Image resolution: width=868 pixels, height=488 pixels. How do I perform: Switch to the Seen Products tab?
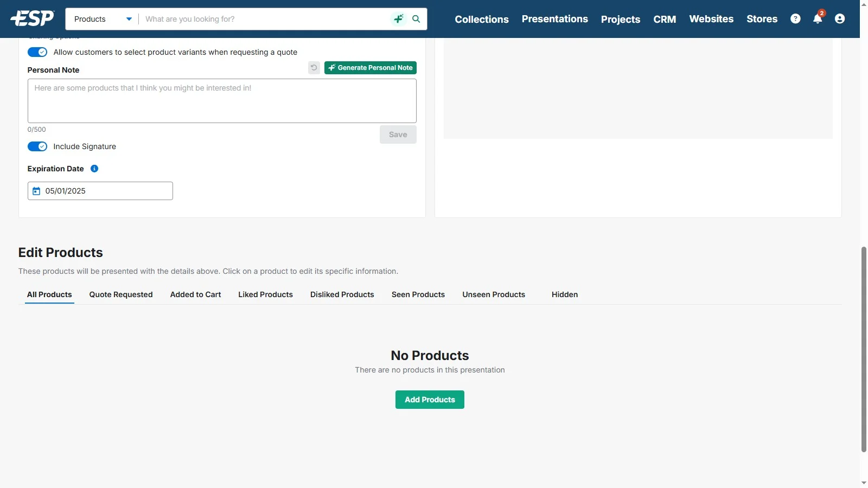418,294
